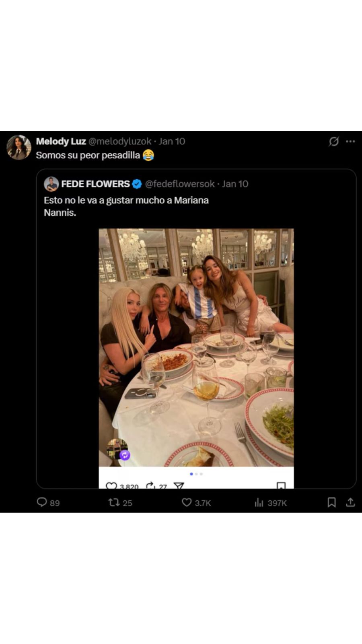Click the Grok icon beside more options

(333, 141)
